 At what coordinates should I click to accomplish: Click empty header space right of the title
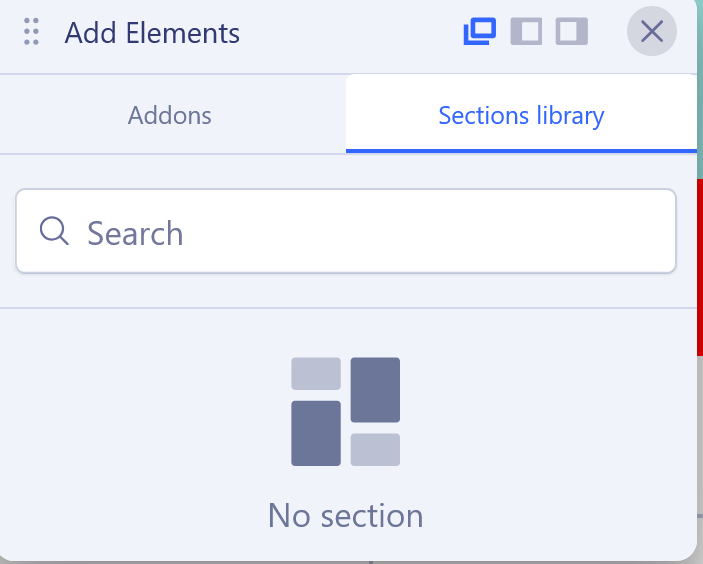tap(350, 33)
